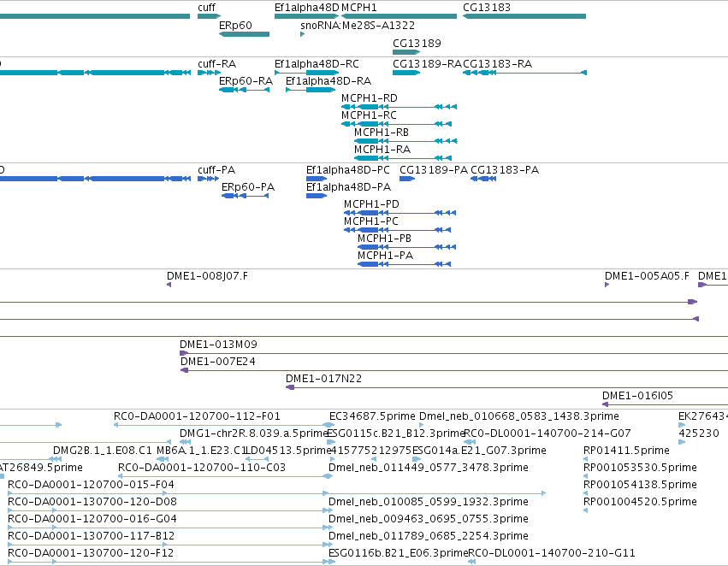Click the Dmel_neb_010668_0583_1438.3prime label

click(519, 416)
